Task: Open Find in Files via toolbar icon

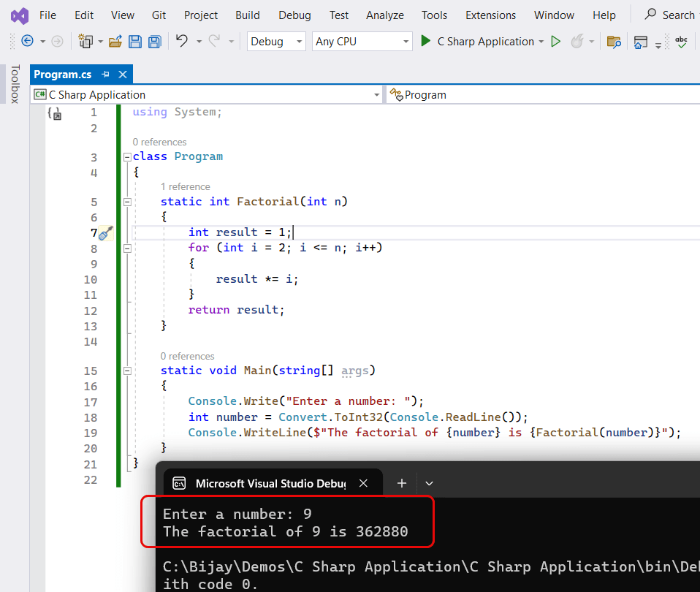Action: coord(614,42)
